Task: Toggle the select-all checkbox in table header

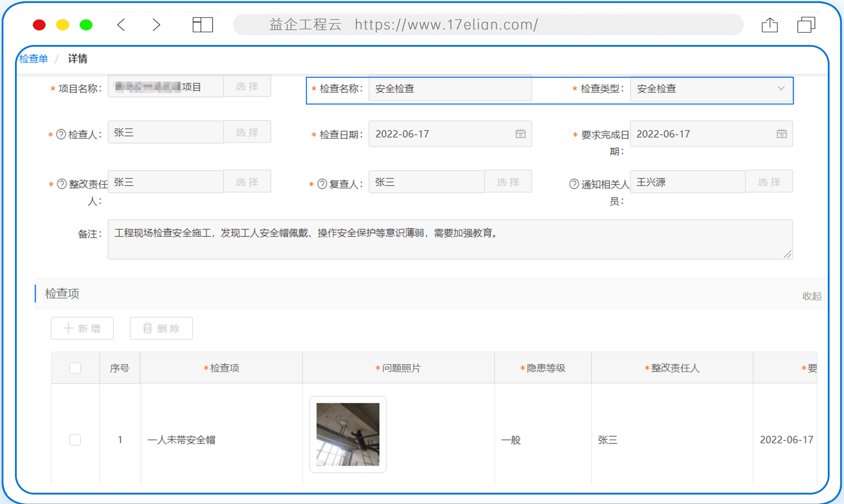Action: [75, 368]
